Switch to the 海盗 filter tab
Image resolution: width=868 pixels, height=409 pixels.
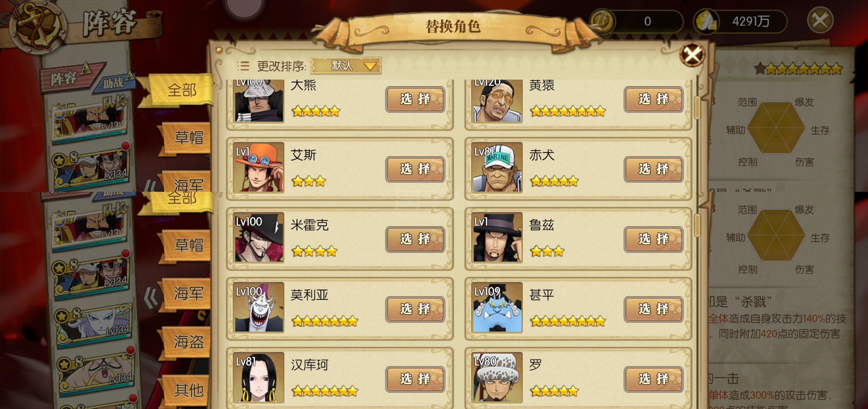188,342
